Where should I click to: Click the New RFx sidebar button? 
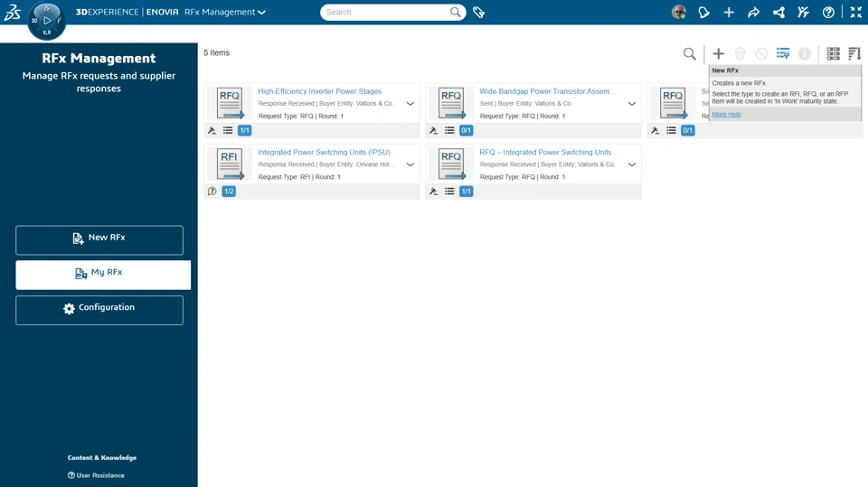[x=99, y=240]
